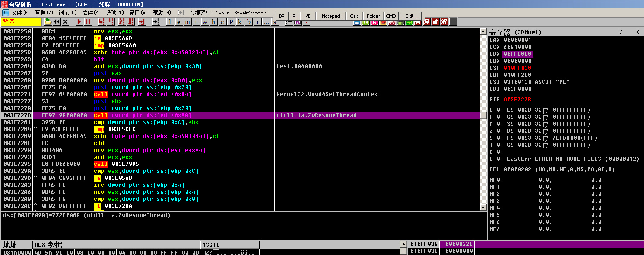Screen dimensions: 644x255
Task: Click the CMD button
Action: pos(391,16)
